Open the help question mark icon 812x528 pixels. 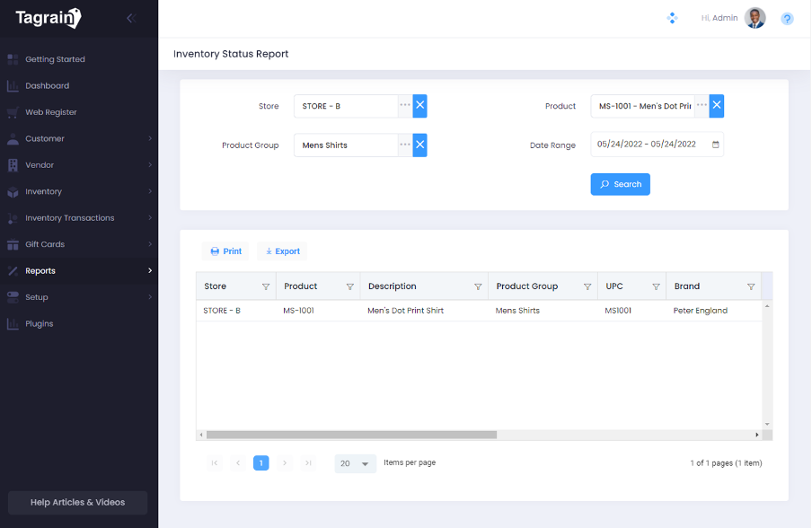click(x=787, y=18)
